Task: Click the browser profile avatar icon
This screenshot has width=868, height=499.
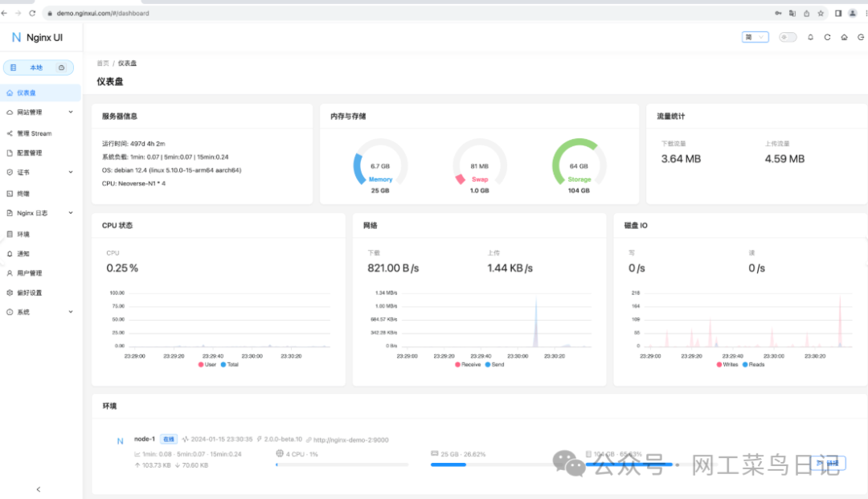Action: (x=853, y=14)
